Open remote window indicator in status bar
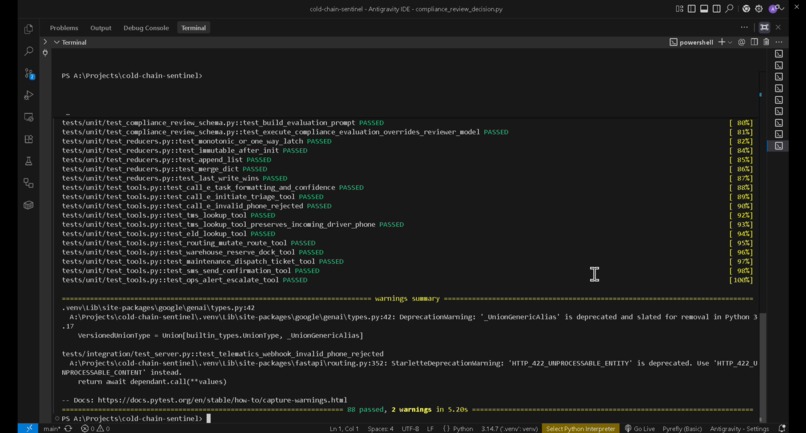Viewport: 806px width, 433px height. [x=28, y=428]
